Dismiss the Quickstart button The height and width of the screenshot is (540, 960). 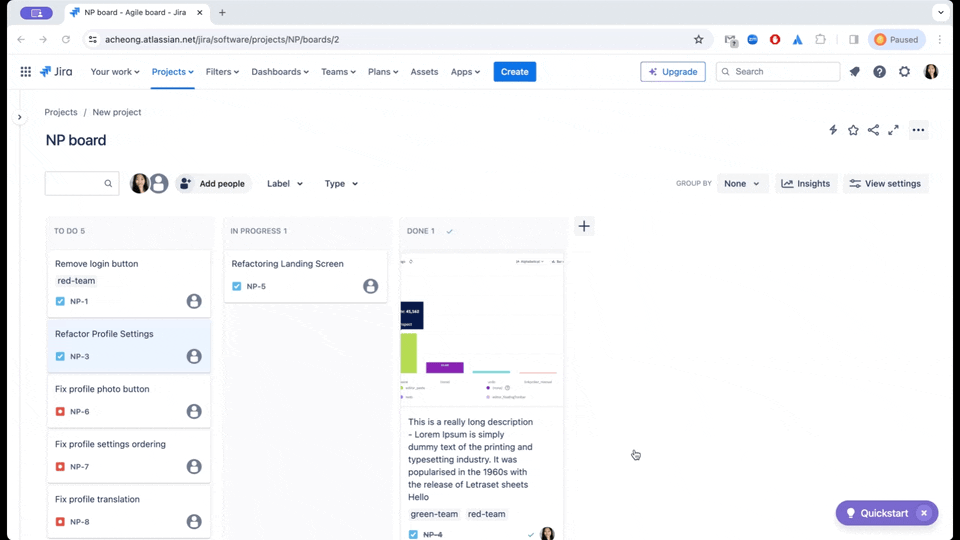click(924, 513)
